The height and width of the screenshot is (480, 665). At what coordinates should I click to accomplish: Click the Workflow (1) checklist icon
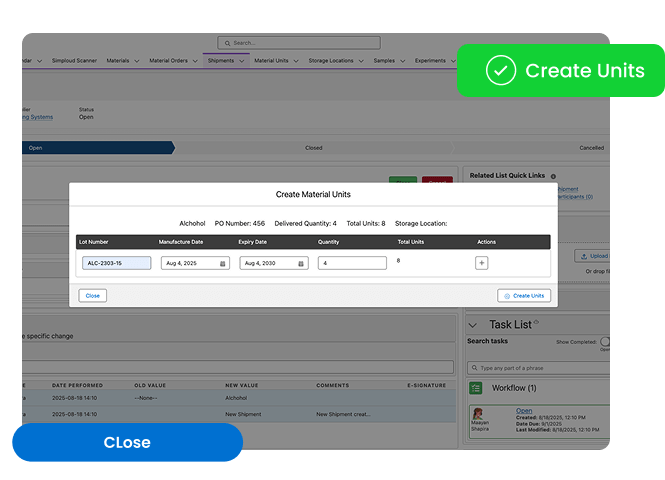[476, 388]
